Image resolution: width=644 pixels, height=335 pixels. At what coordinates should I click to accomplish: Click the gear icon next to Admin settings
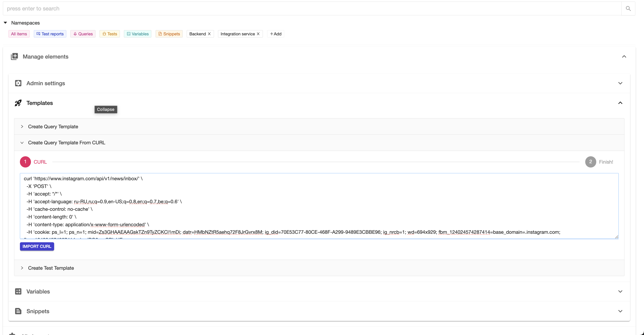tap(18, 83)
